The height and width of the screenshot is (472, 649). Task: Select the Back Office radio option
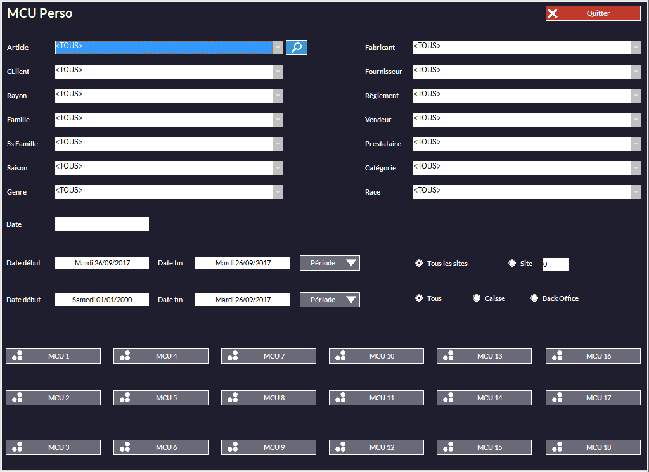(x=535, y=298)
